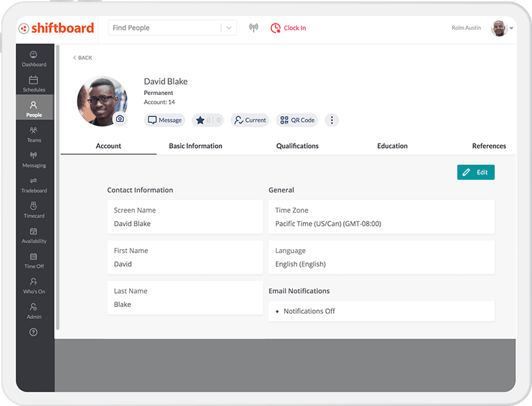Open the Education tab

point(392,146)
